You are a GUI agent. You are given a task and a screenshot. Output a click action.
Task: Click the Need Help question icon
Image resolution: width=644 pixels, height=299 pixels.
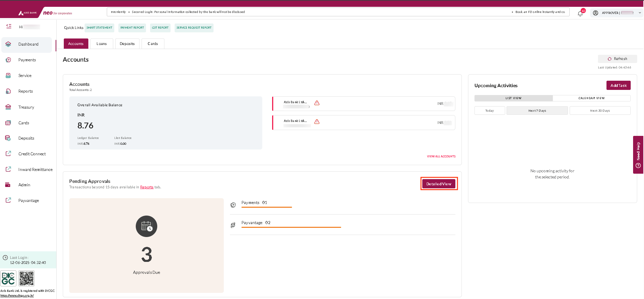638,166
